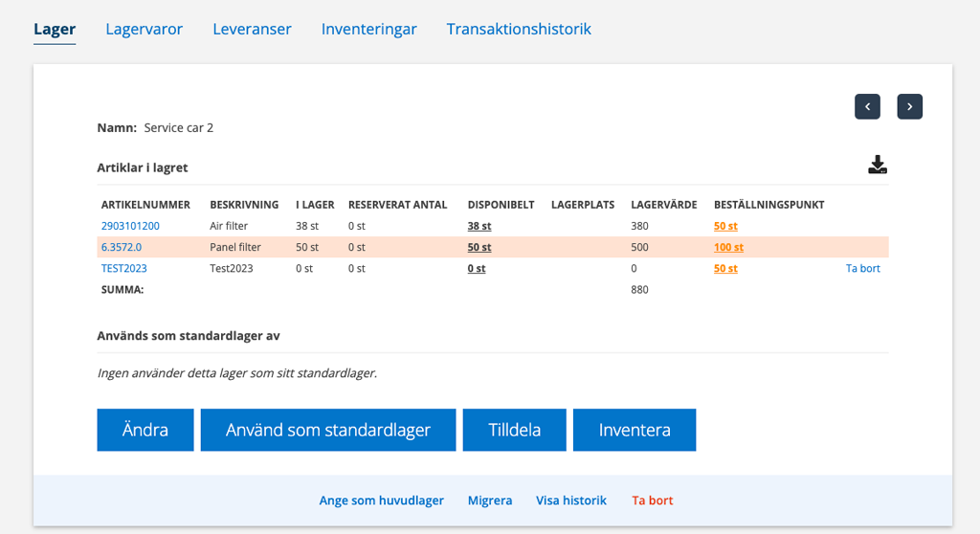
Task: Click the Inventera button
Action: click(x=635, y=431)
